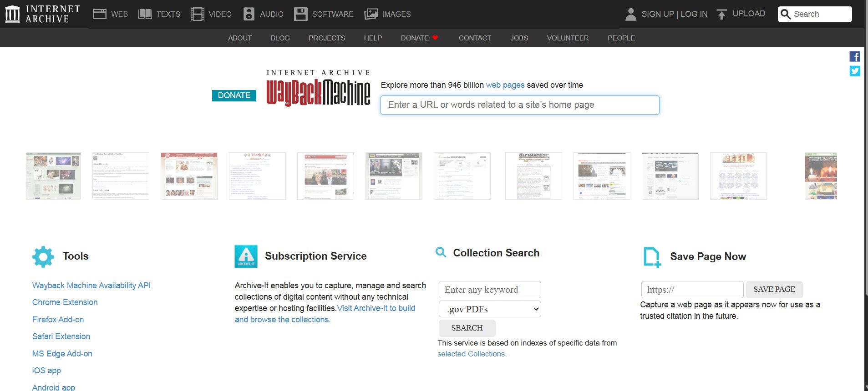868x391 pixels.
Task: Open the candle-lit archived page thumbnail
Action: click(x=821, y=176)
